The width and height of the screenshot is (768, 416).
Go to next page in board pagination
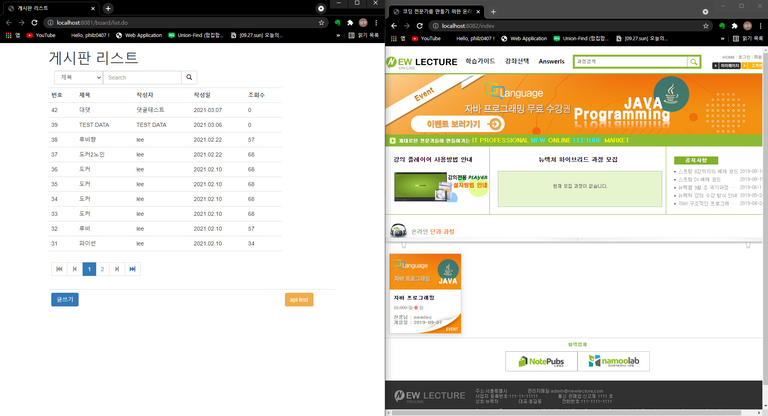[117, 269]
